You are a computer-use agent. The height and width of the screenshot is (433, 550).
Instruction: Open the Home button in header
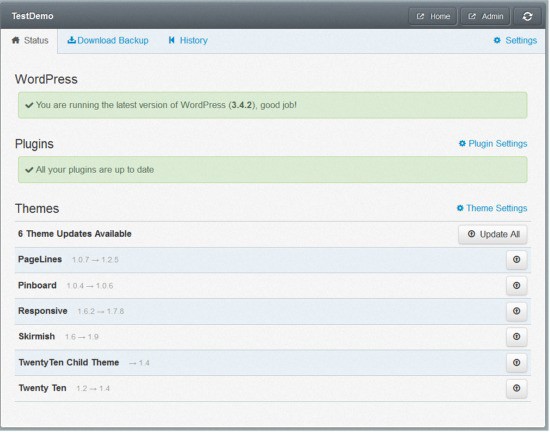433,16
